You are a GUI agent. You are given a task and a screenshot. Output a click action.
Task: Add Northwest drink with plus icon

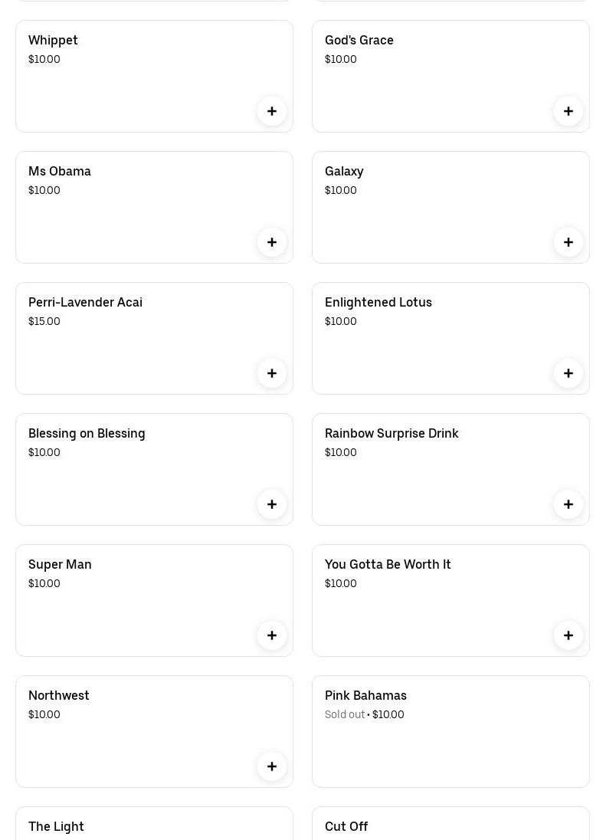(x=272, y=766)
